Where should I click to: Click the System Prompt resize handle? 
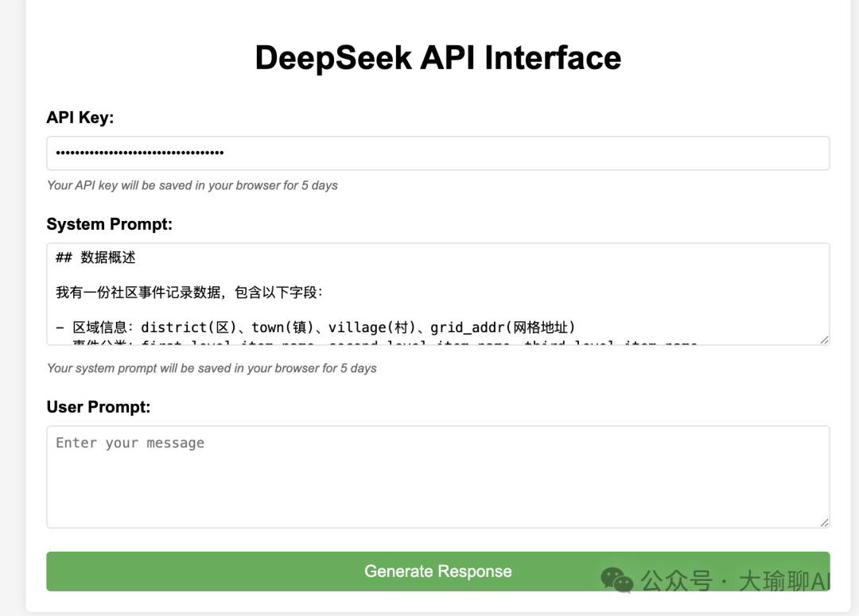point(824,340)
